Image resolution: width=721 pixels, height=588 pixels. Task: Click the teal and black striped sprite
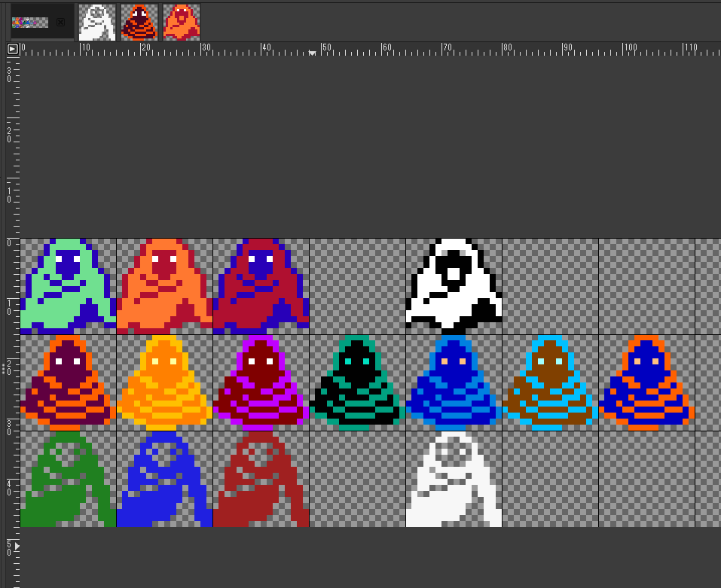point(357,382)
